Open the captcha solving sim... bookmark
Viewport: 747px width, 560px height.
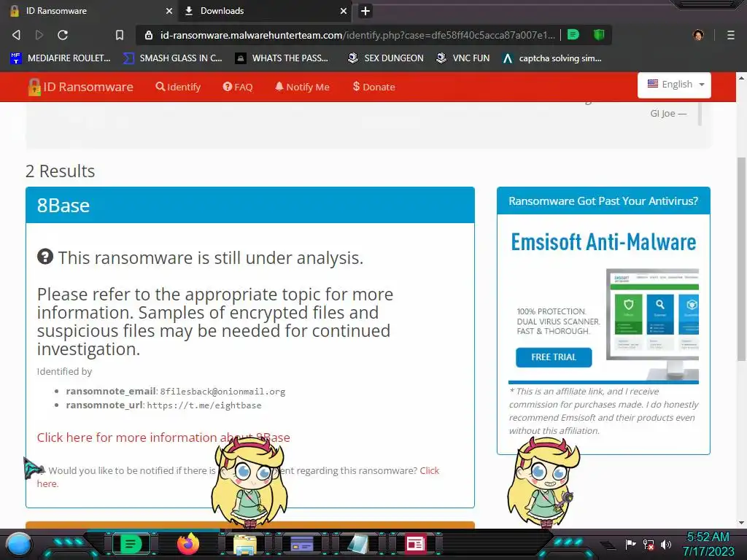tap(552, 58)
